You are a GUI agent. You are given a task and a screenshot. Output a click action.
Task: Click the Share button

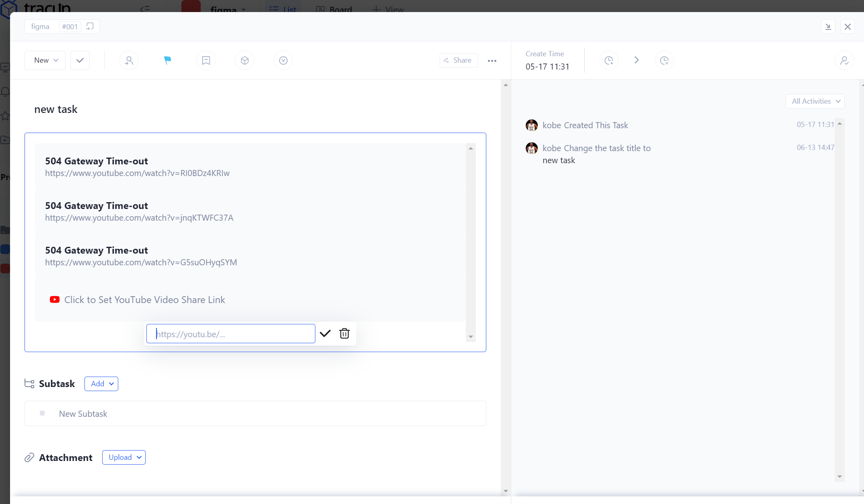[x=459, y=60]
